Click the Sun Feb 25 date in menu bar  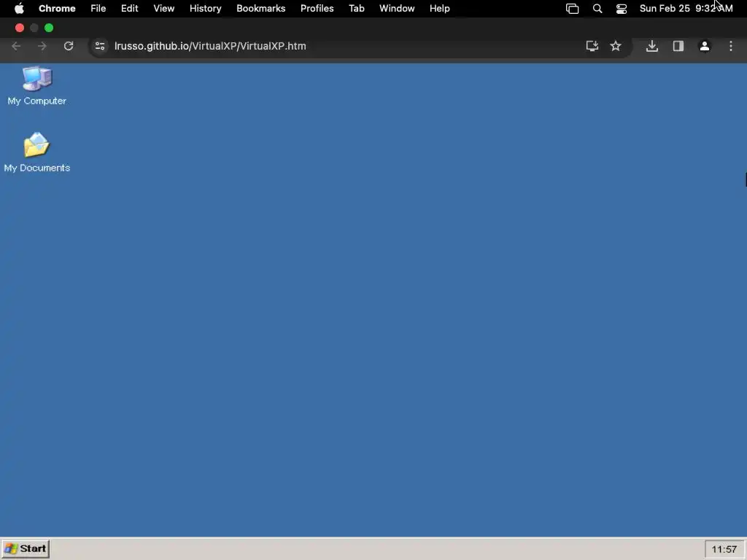point(665,9)
